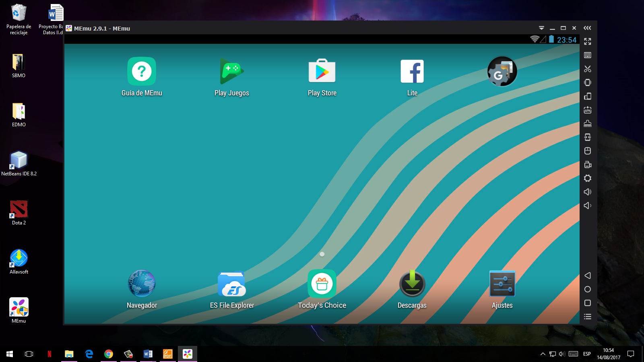
Task: Open File Explorer from the taskbar
Action: (69, 354)
